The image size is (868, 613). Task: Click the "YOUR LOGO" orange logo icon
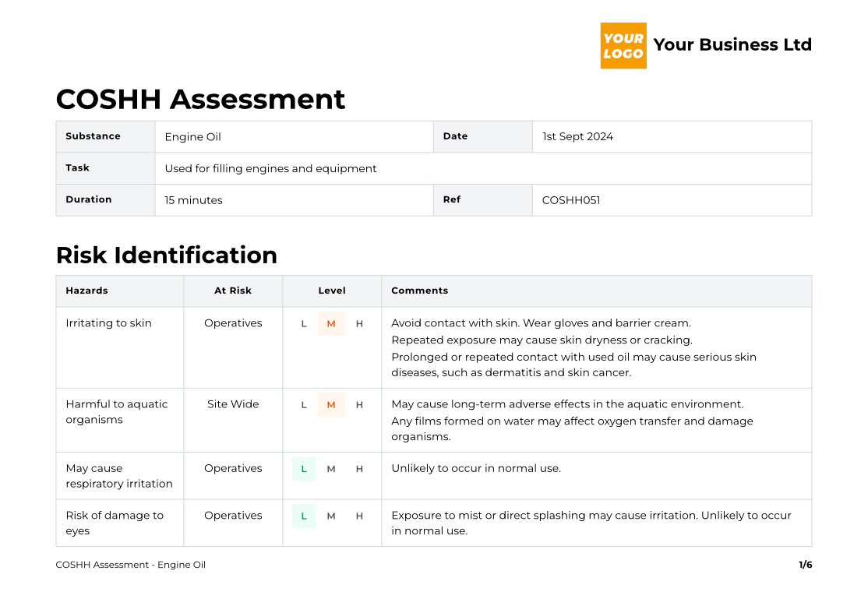623,45
